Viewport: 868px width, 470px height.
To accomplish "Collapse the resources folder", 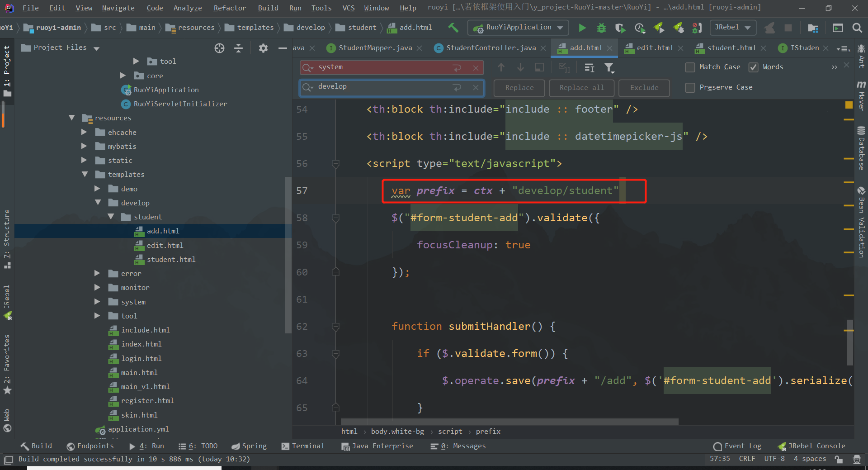I will click(71, 118).
